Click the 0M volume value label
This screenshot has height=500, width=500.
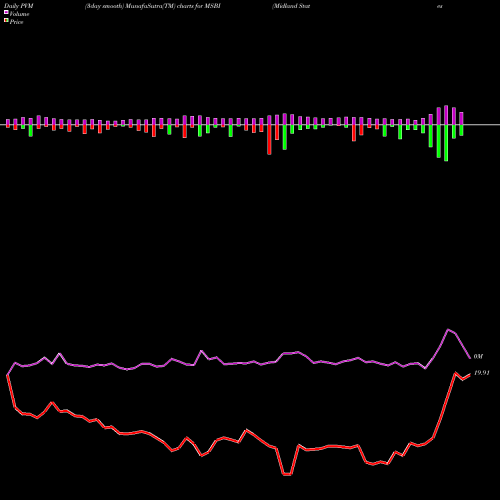[x=478, y=356]
